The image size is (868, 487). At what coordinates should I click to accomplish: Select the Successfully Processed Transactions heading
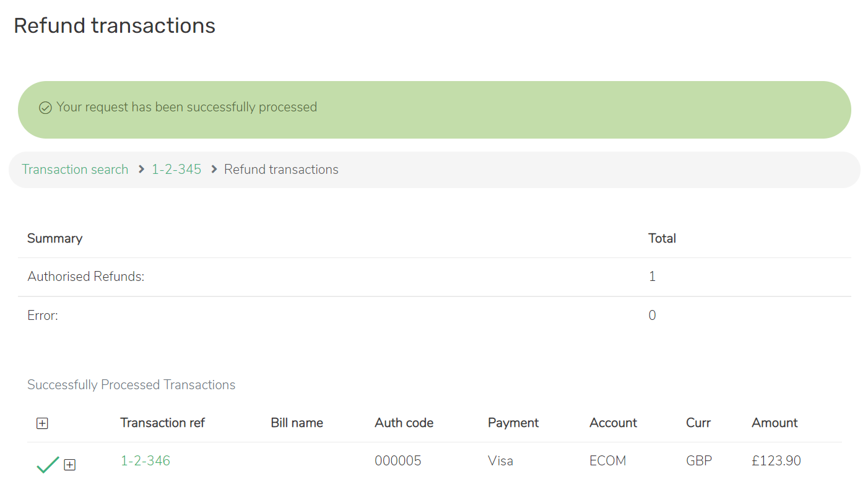coord(131,384)
